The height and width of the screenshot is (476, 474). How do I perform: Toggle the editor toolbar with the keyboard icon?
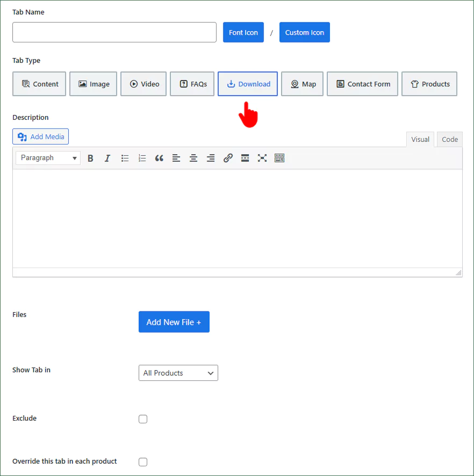(279, 158)
